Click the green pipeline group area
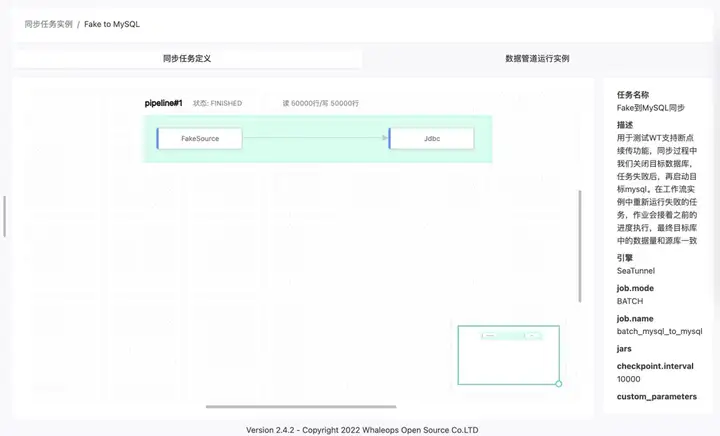This screenshot has height=436, width=720. 317,157
